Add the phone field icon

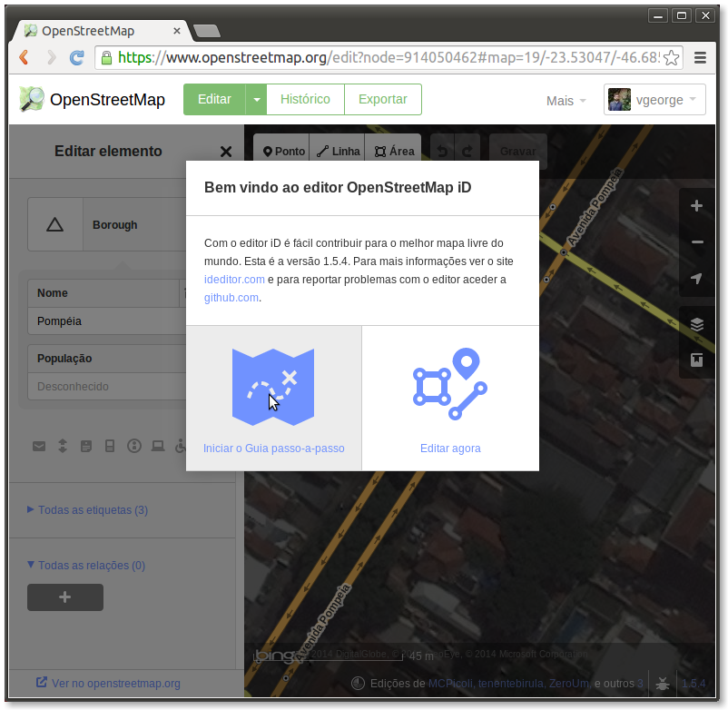[x=110, y=446]
